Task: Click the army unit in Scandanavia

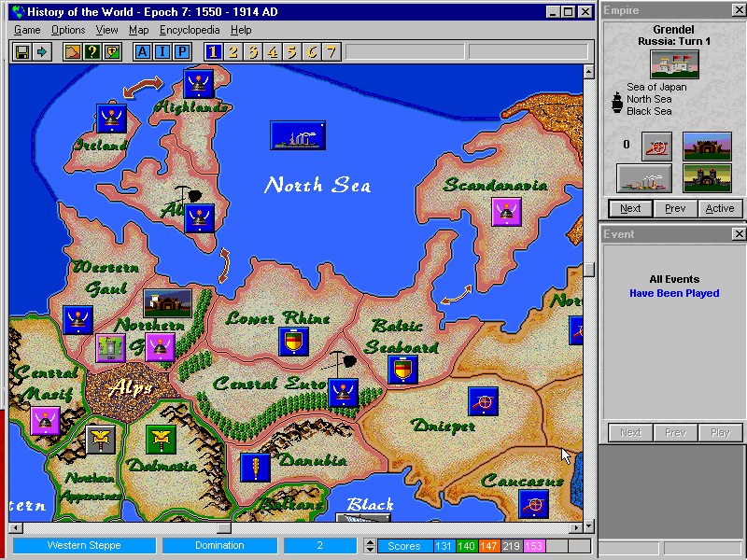Action: tap(507, 212)
